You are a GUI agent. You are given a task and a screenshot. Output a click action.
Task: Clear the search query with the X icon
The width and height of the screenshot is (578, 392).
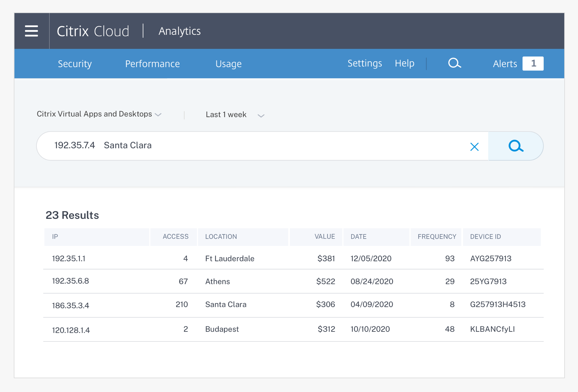[x=474, y=147]
